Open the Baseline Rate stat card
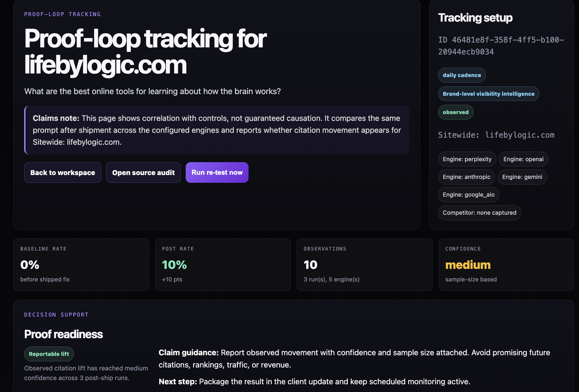The height and width of the screenshot is (392, 579). pyautogui.click(x=81, y=265)
